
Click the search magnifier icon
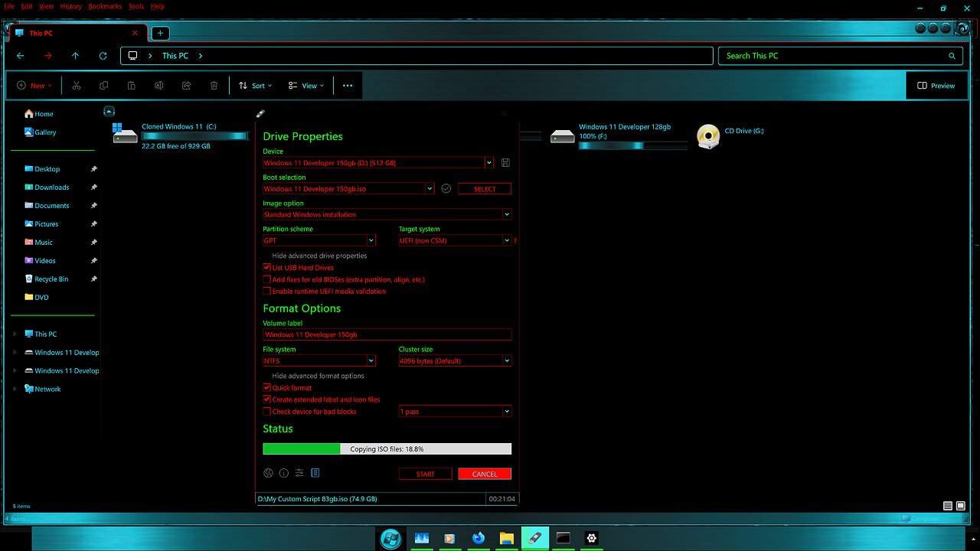tap(952, 56)
